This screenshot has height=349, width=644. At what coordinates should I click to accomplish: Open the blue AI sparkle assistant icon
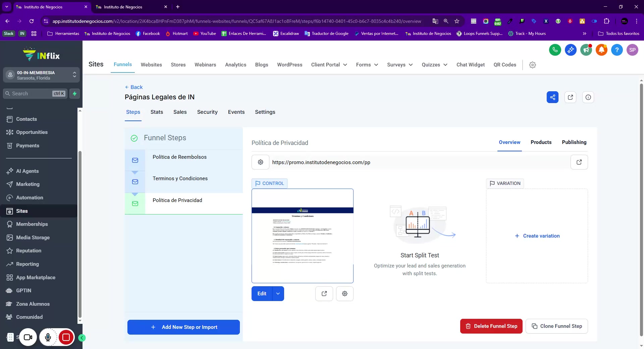[x=571, y=50]
